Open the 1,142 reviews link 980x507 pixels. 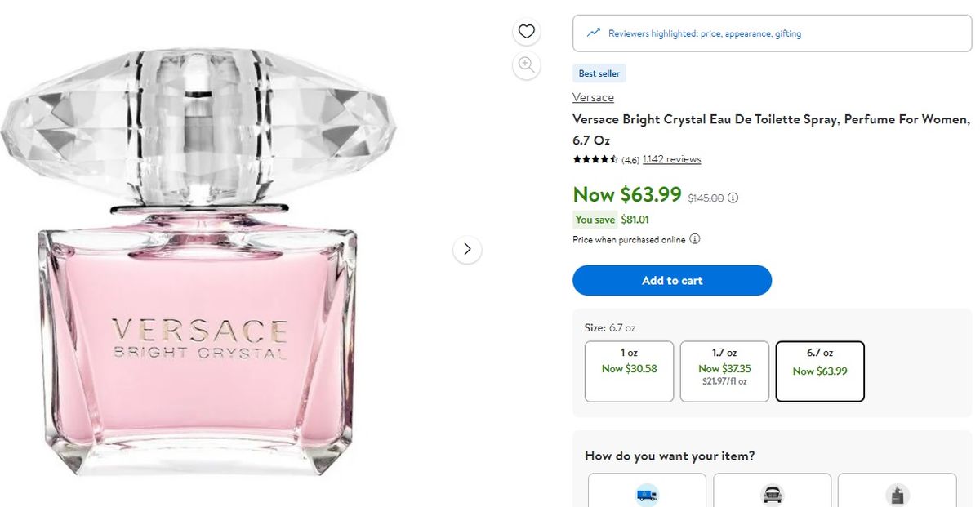click(x=671, y=159)
